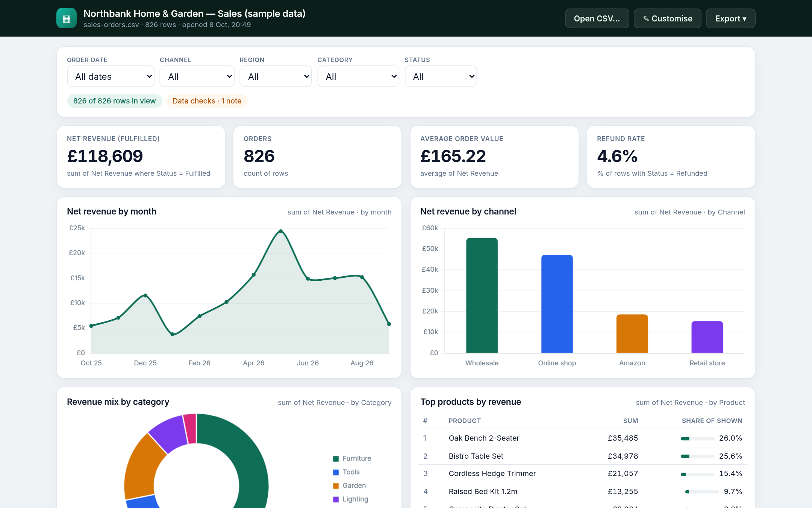Open the Category filter dropdown
812x508 pixels.
[358, 76]
